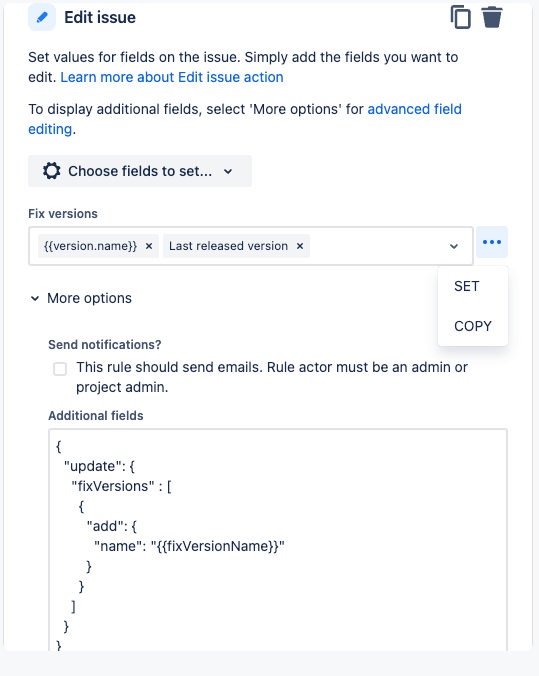Open Learn more about Edit issue action link
Viewport: 539px width, 676px height.
pos(172,77)
